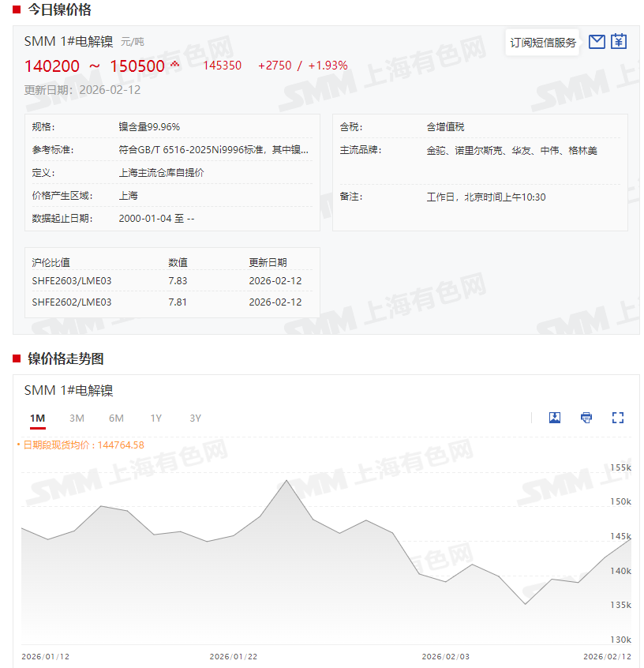Click the yuan calendar price icon

tap(619, 42)
